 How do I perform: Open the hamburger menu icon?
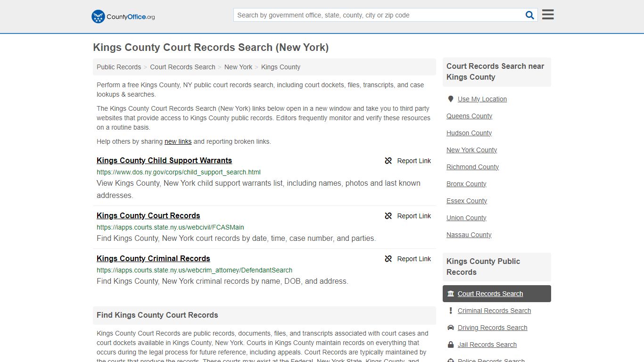(x=548, y=15)
